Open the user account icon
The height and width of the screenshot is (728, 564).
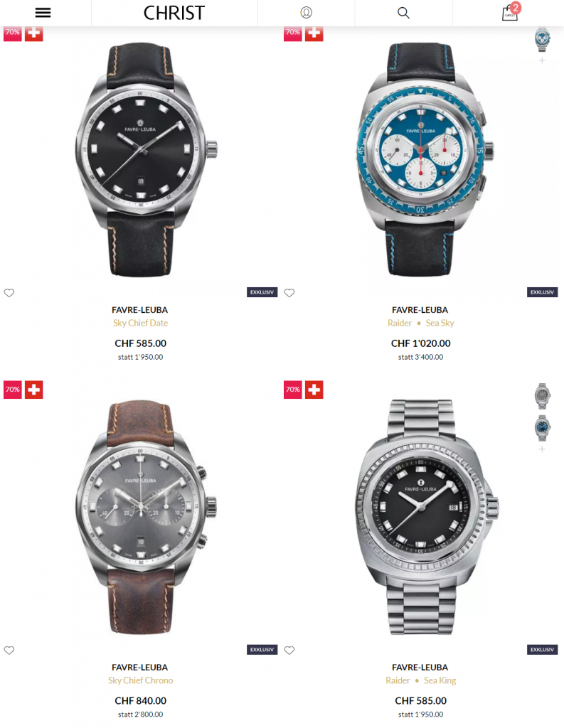pos(306,13)
